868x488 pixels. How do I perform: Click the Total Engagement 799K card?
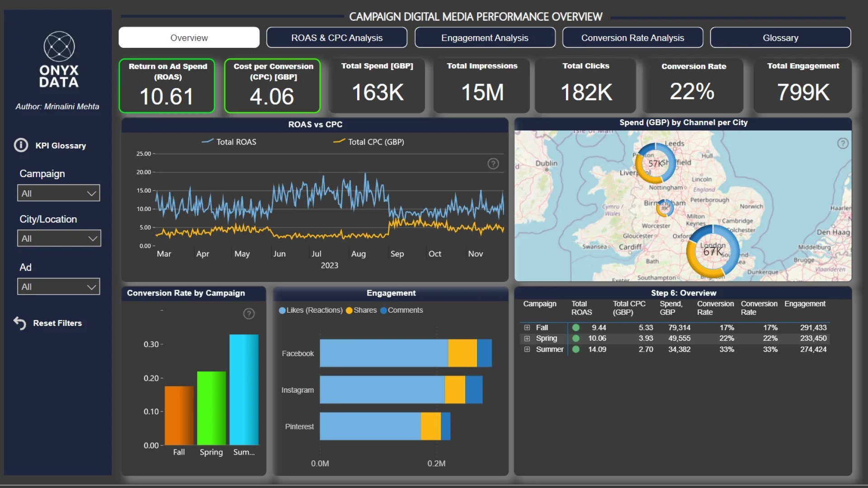(x=803, y=86)
